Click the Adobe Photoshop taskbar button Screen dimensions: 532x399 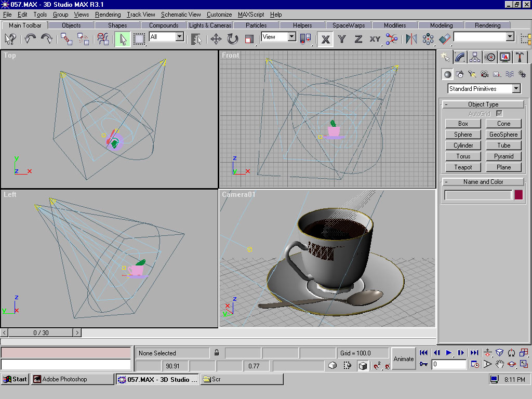tap(72, 379)
